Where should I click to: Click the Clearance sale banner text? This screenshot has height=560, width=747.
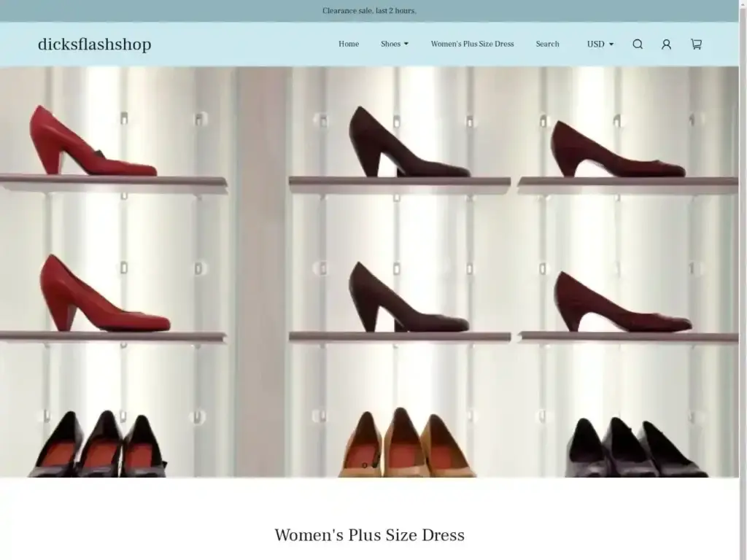click(x=368, y=10)
